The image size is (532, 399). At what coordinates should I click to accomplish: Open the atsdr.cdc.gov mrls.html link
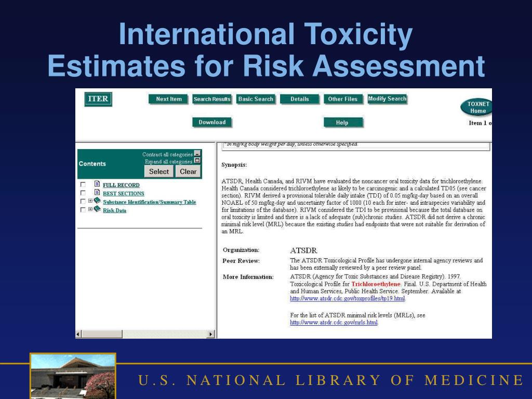pos(334,322)
